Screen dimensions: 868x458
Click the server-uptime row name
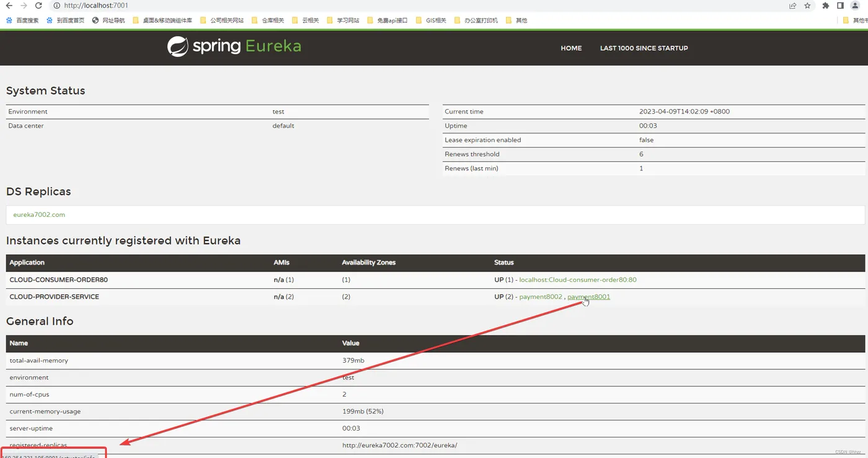(x=31, y=428)
